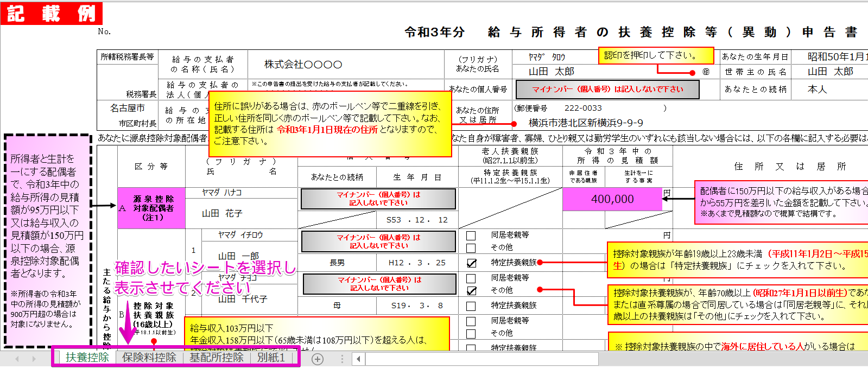
Task: Switch to the 扶養控除 sheet tab
Action: click(87, 358)
